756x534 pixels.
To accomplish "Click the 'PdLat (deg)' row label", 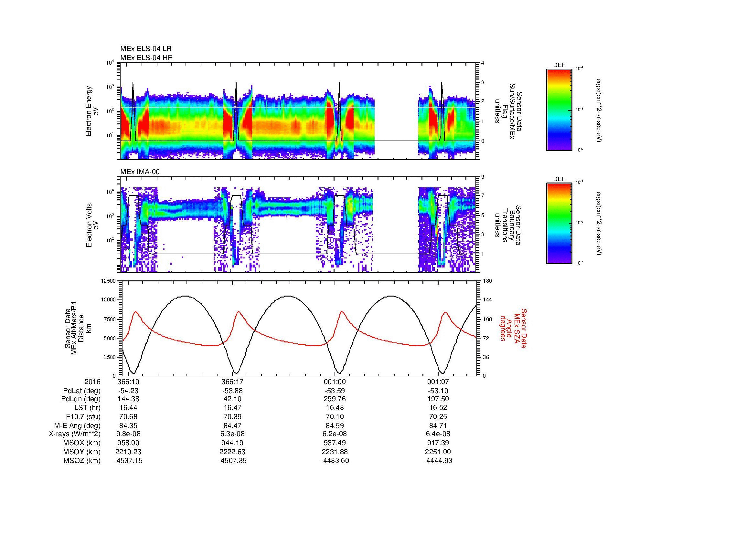I will (82, 391).
